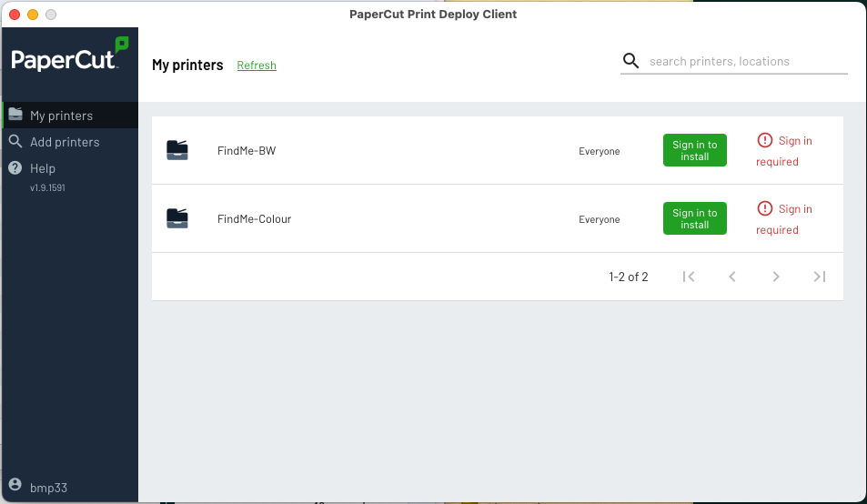Image resolution: width=867 pixels, height=504 pixels.
Task: Click the FindMe-BW sign-in warning icon
Action: [x=765, y=140]
